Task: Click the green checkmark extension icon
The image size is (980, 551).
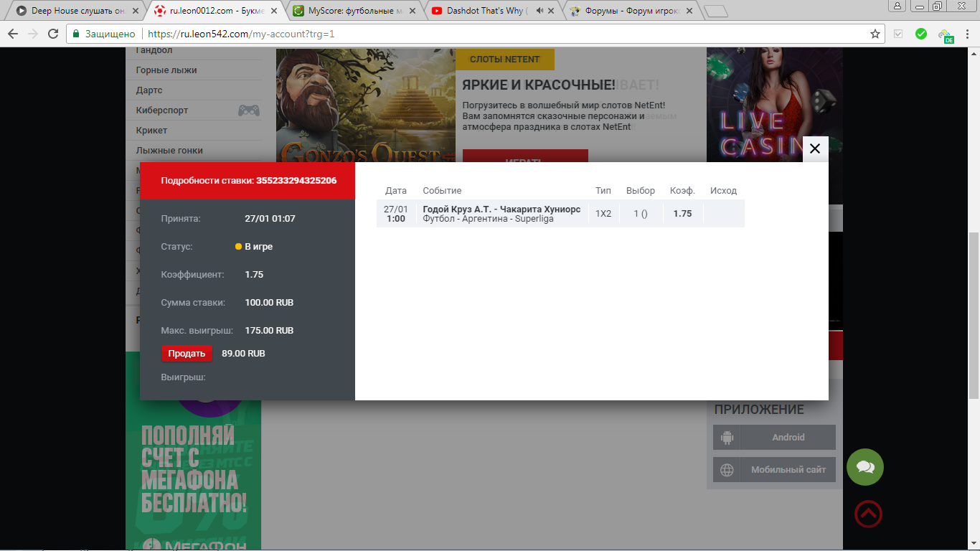Action: pyautogui.click(x=921, y=34)
